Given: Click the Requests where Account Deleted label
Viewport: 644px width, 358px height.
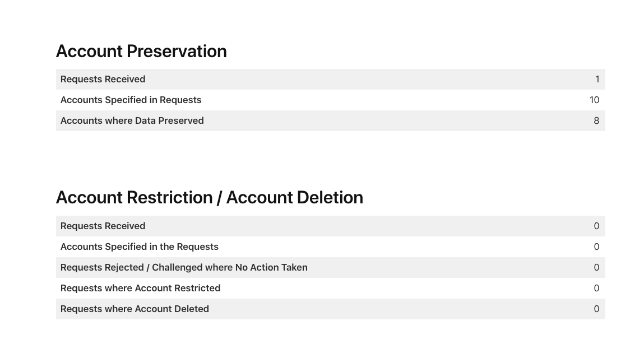Looking at the screenshot, I should coord(135,309).
